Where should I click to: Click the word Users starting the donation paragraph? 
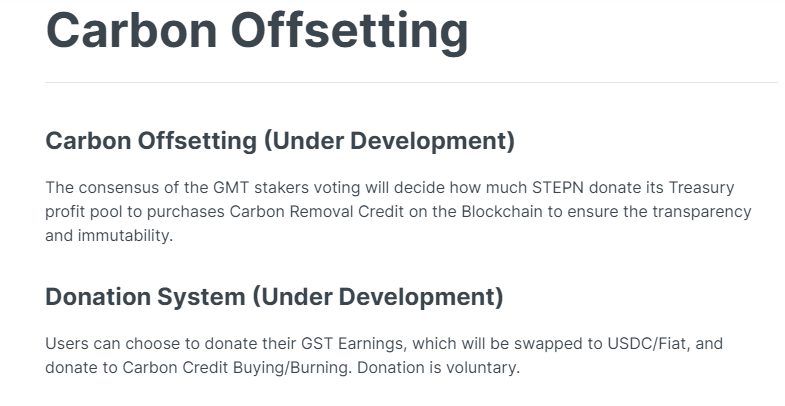click(x=66, y=344)
